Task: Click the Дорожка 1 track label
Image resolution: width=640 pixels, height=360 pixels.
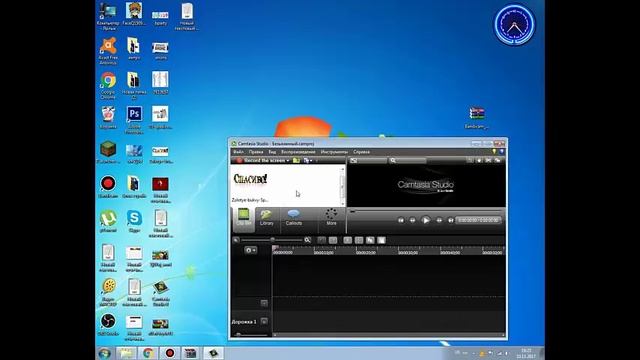Action: pos(244,322)
